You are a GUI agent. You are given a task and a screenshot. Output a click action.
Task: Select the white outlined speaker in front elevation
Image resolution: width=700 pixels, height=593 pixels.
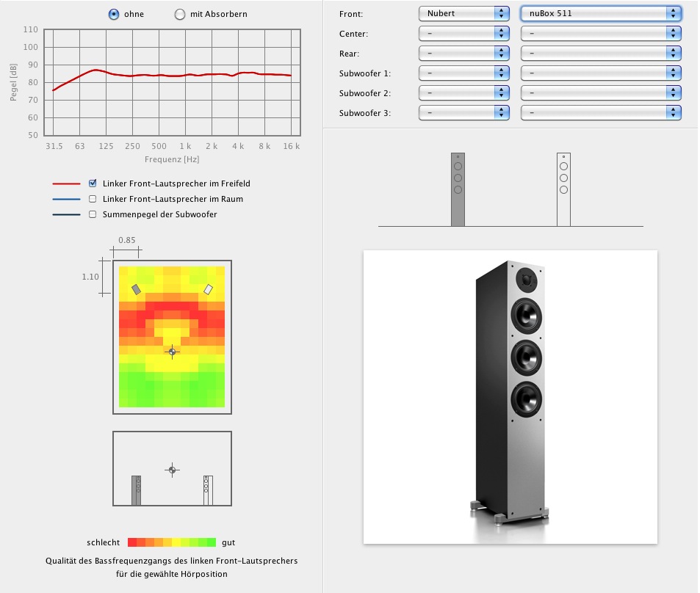point(563,189)
